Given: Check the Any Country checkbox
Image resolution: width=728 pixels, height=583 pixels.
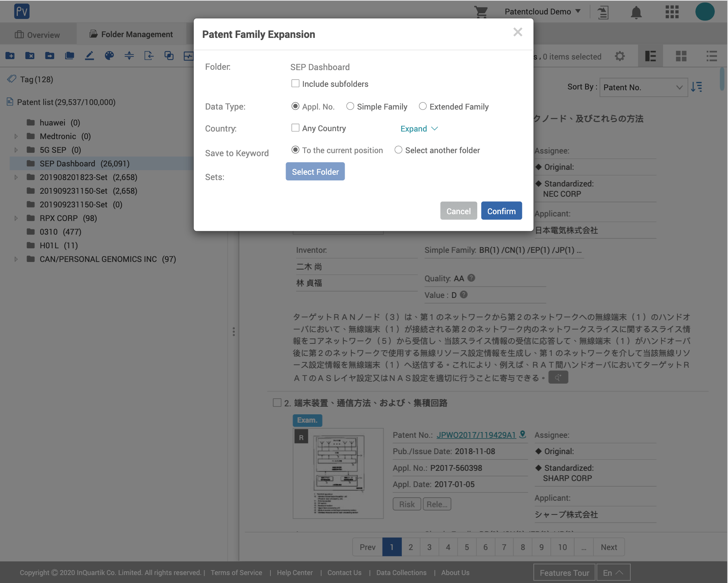Looking at the screenshot, I should coord(295,128).
